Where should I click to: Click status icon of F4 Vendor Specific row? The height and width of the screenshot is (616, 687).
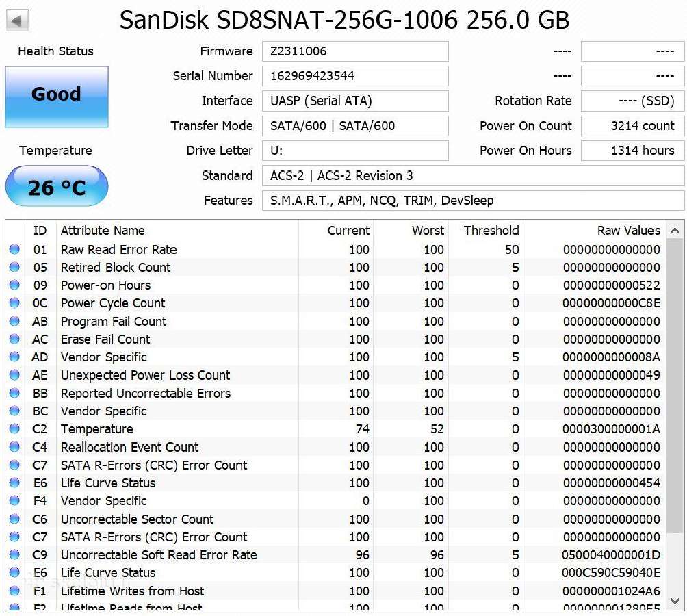click(x=14, y=501)
